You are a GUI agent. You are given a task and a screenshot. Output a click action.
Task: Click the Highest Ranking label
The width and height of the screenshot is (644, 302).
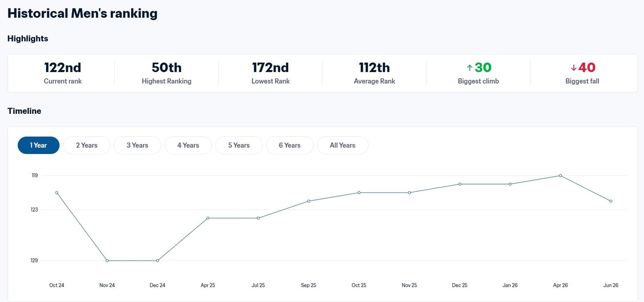click(x=167, y=81)
